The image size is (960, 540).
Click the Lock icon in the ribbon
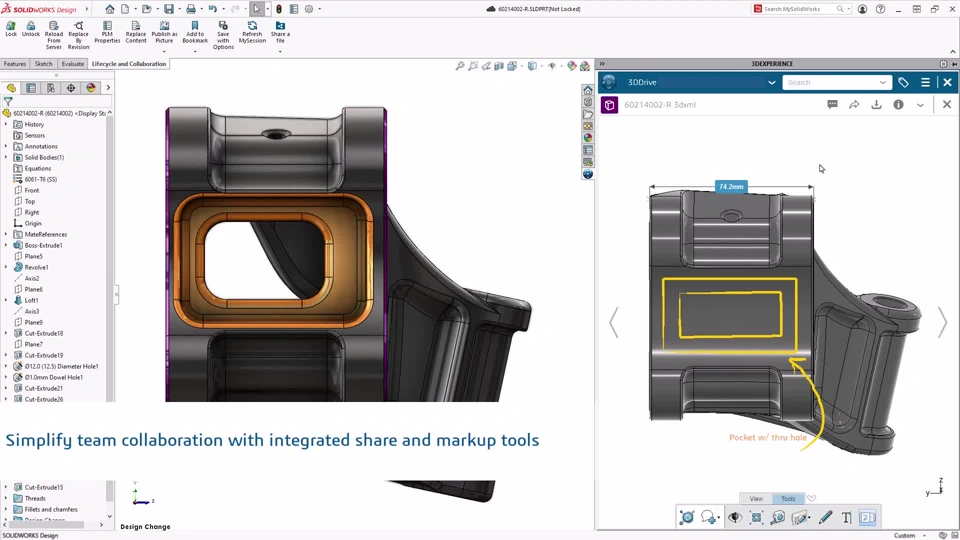pyautogui.click(x=11, y=28)
